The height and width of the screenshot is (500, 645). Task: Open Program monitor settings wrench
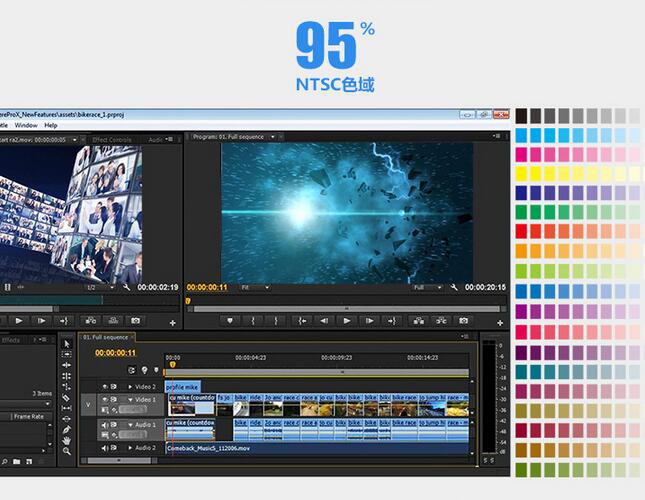pyautogui.click(x=455, y=288)
